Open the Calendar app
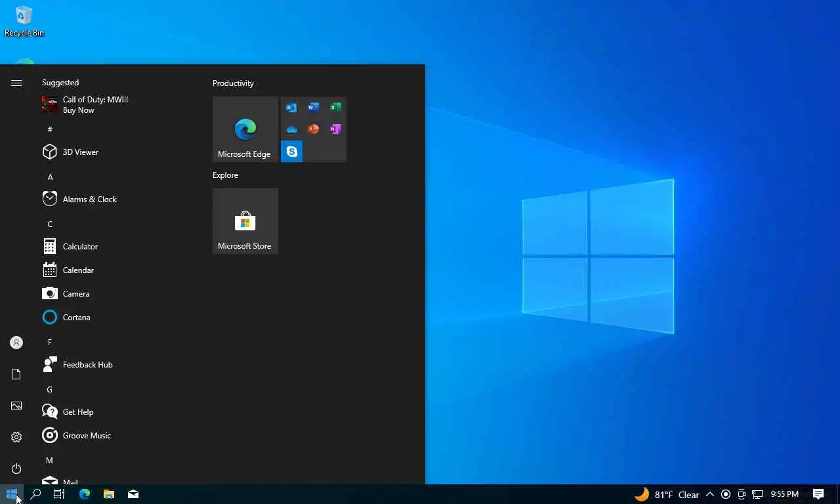Screen dimensions: 840x504 pos(117,270)
